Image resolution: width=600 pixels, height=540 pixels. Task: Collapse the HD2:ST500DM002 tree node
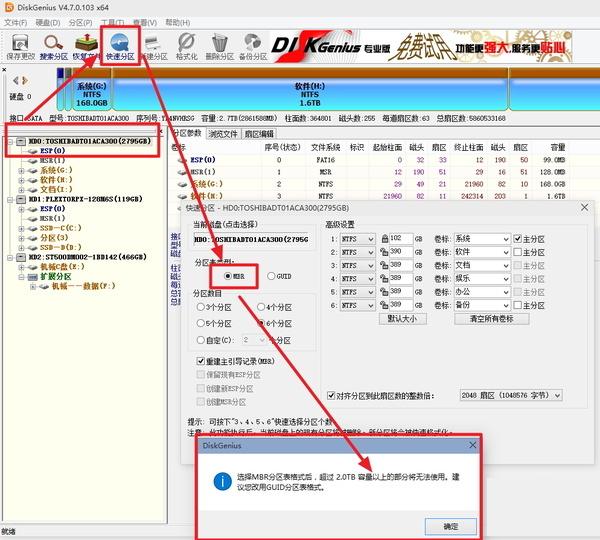10,257
